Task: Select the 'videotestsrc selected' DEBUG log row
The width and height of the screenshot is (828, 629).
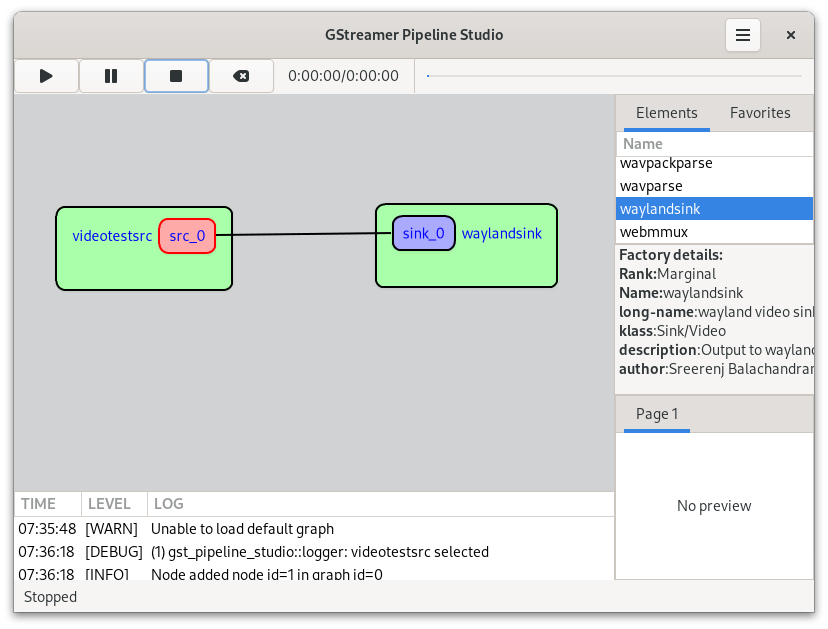Action: (314, 552)
